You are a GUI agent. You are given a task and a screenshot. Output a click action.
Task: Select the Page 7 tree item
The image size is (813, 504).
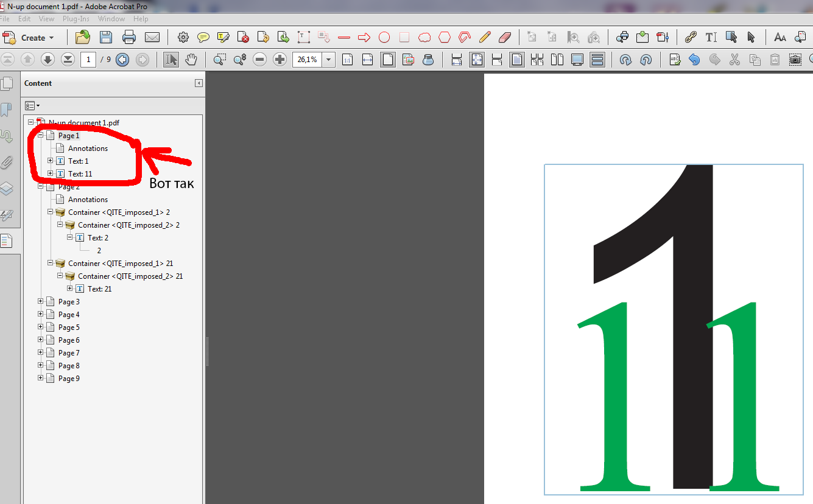click(69, 353)
